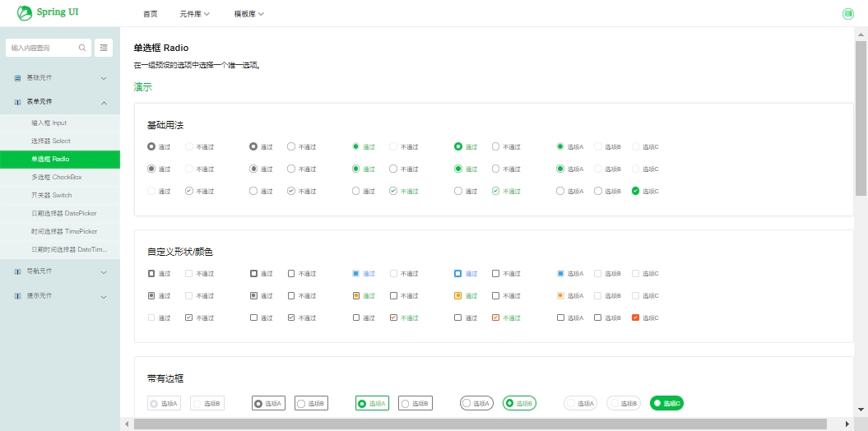The width and height of the screenshot is (868, 431).
Task: Click the icon beside 表单元件 in sidebar
Action: (x=17, y=102)
